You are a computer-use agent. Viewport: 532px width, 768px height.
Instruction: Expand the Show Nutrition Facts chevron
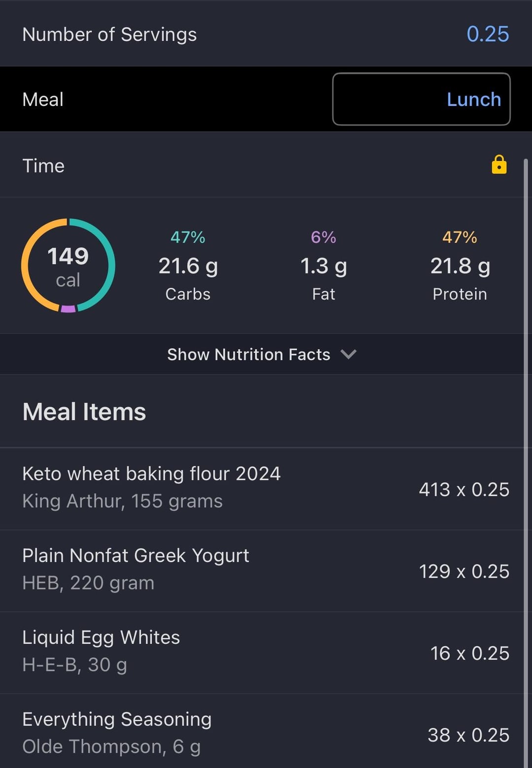coord(348,354)
